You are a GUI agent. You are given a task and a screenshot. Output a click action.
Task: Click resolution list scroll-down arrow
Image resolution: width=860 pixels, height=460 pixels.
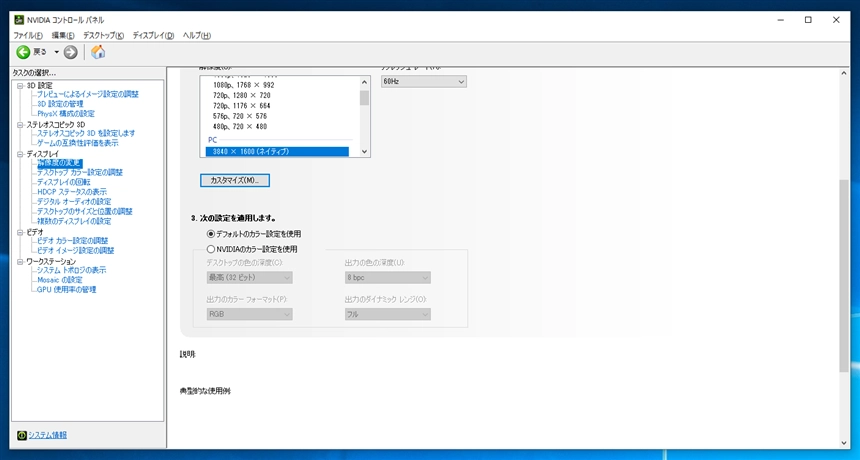(x=365, y=152)
